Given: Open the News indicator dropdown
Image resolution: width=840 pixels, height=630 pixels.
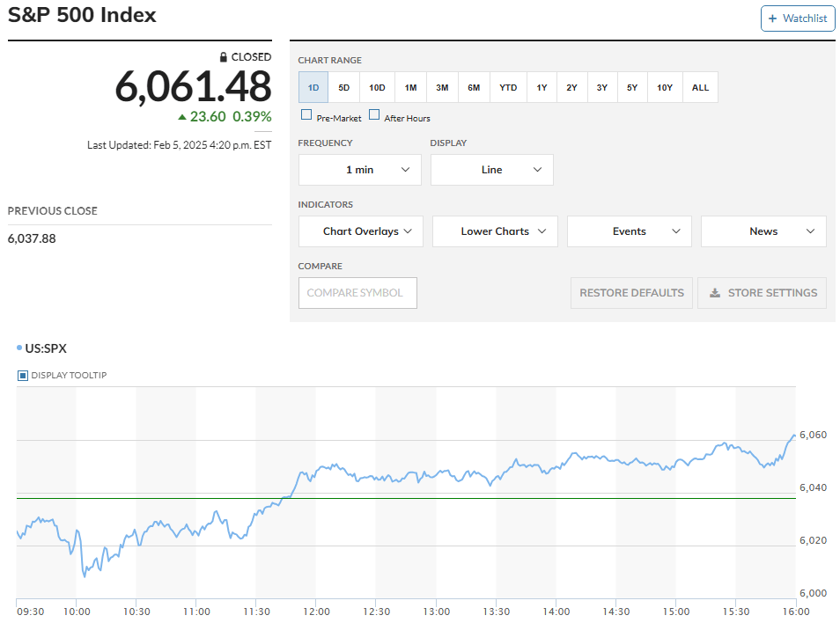Looking at the screenshot, I should click(x=763, y=231).
